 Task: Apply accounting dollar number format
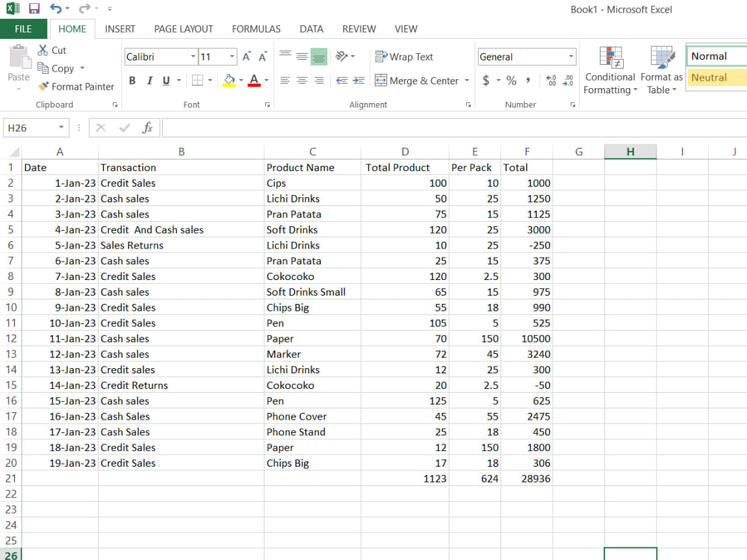pyautogui.click(x=486, y=81)
